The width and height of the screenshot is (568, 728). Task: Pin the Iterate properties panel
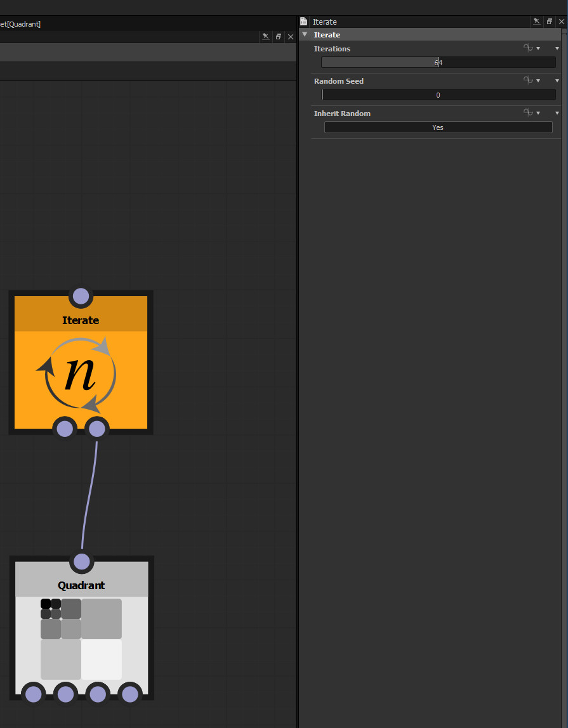coord(536,21)
